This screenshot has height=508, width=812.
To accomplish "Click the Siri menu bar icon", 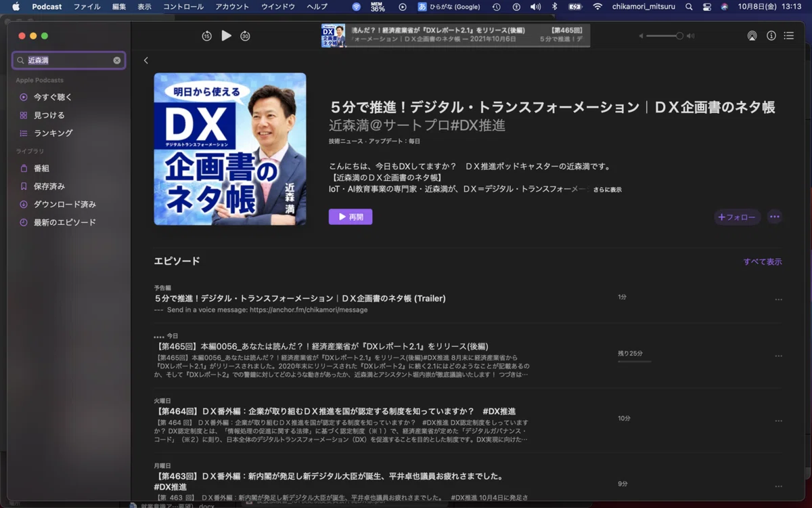I will 725,7.
